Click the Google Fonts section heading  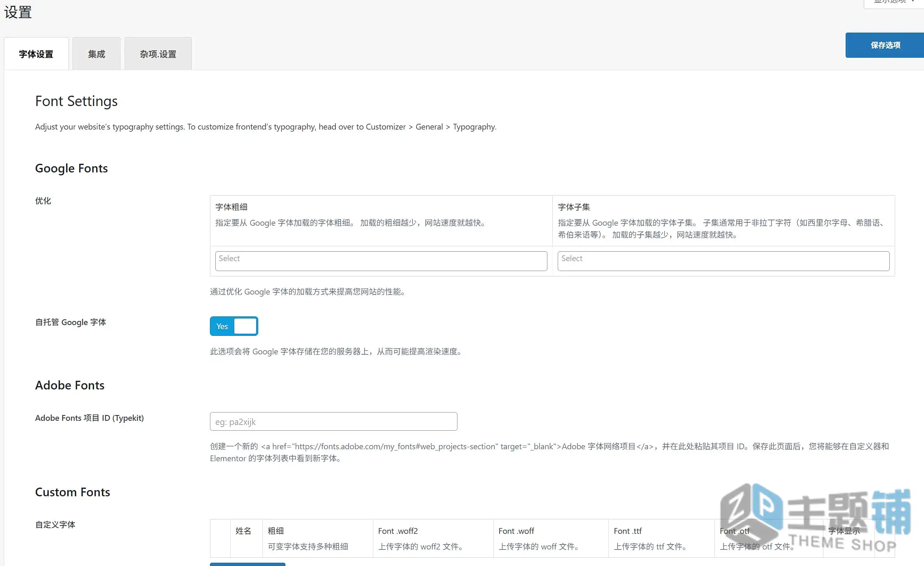(71, 168)
